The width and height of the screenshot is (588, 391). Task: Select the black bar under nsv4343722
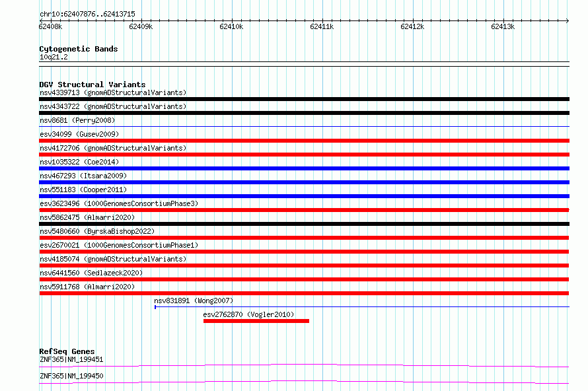304,113
